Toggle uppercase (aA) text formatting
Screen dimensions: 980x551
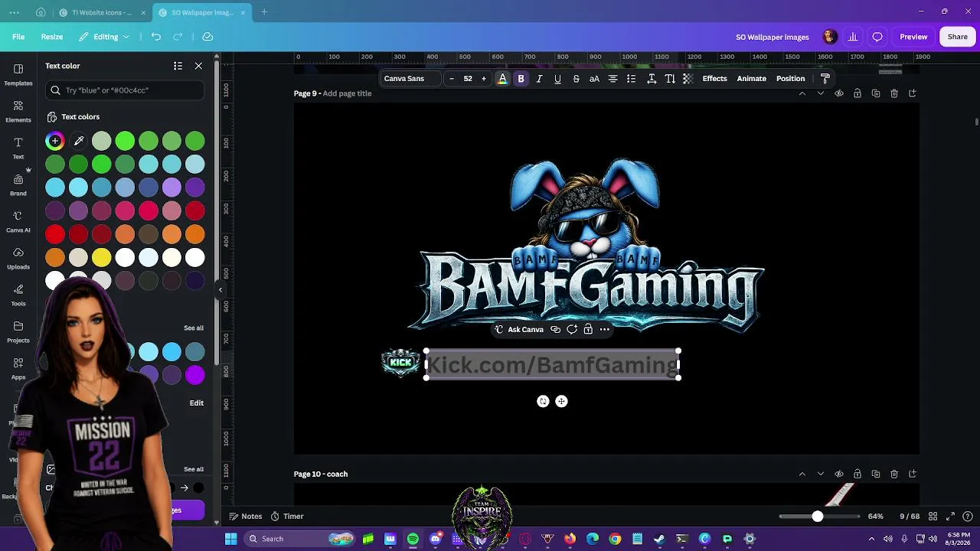[x=594, y=79]
